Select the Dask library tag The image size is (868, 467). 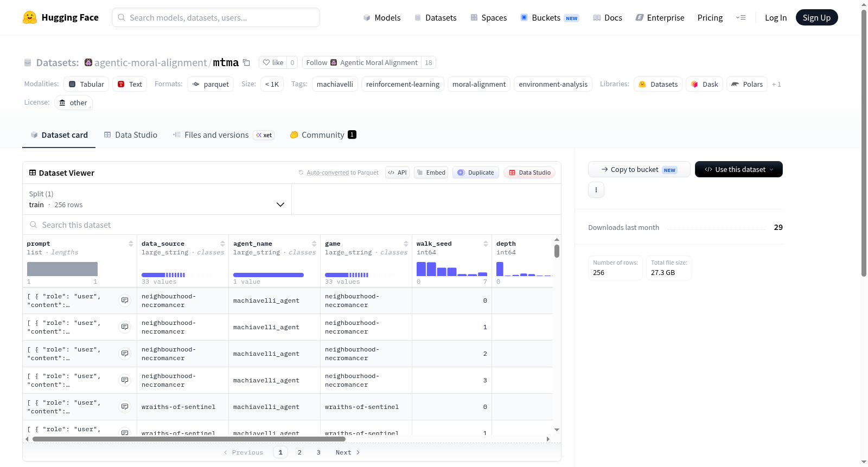coord(705,84)
